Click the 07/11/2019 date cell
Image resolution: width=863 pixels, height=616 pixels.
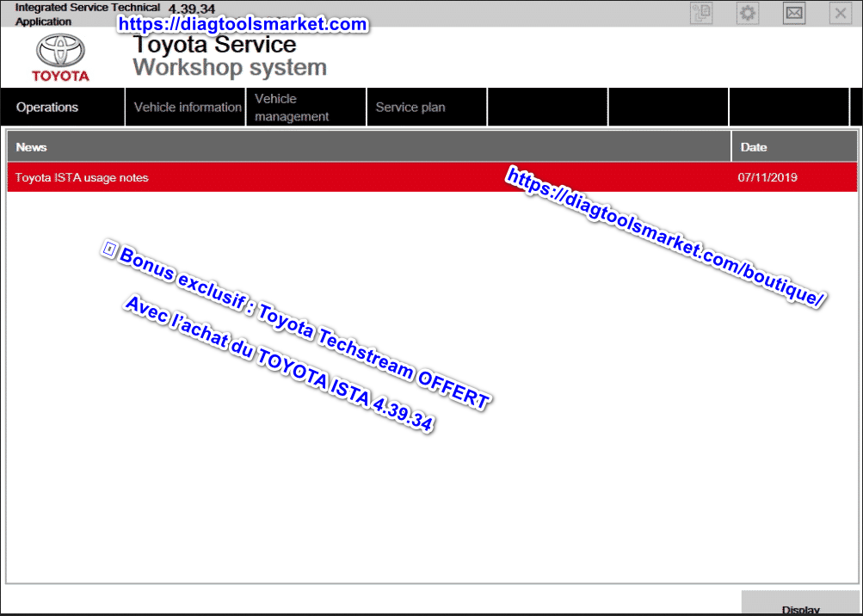[x=767, y=178]
